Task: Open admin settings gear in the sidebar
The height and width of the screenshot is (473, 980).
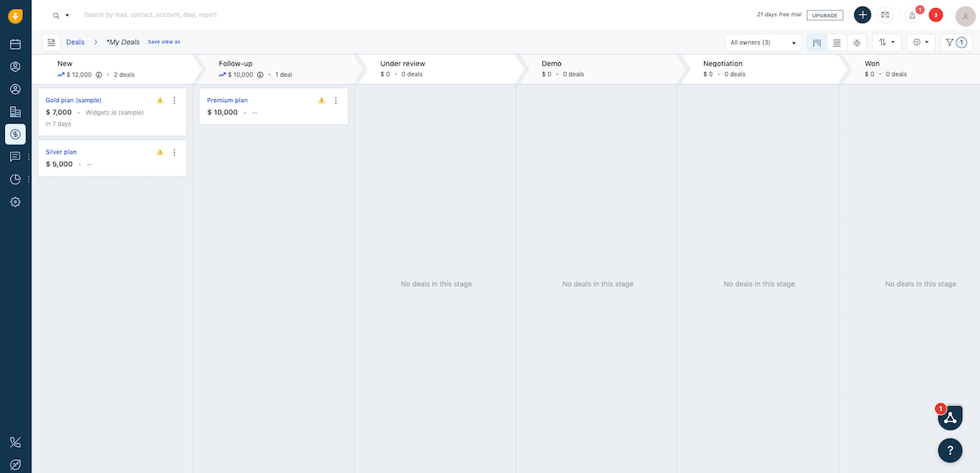Action: tap(15, 202)
